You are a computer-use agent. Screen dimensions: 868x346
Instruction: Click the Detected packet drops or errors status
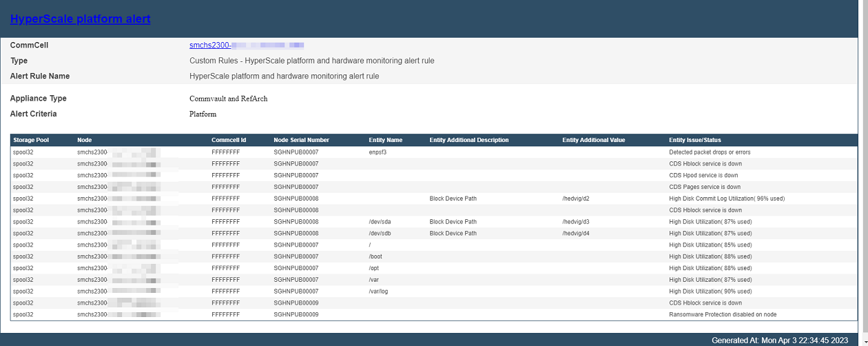click(x=710, y=152)
